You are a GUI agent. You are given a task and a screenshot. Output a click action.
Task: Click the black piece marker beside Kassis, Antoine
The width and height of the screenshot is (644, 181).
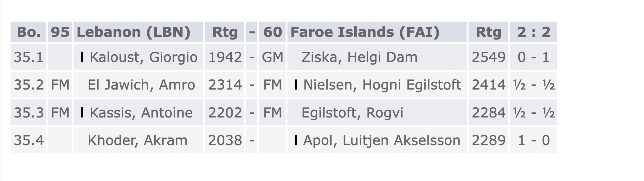[82, 112]
